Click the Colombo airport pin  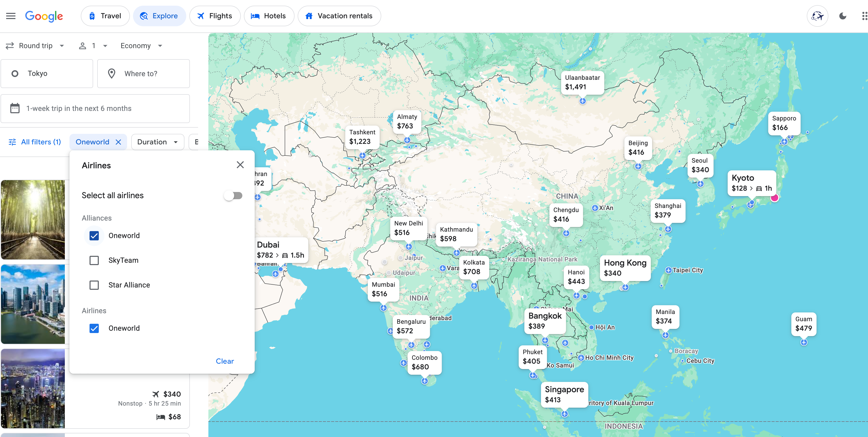424,381
